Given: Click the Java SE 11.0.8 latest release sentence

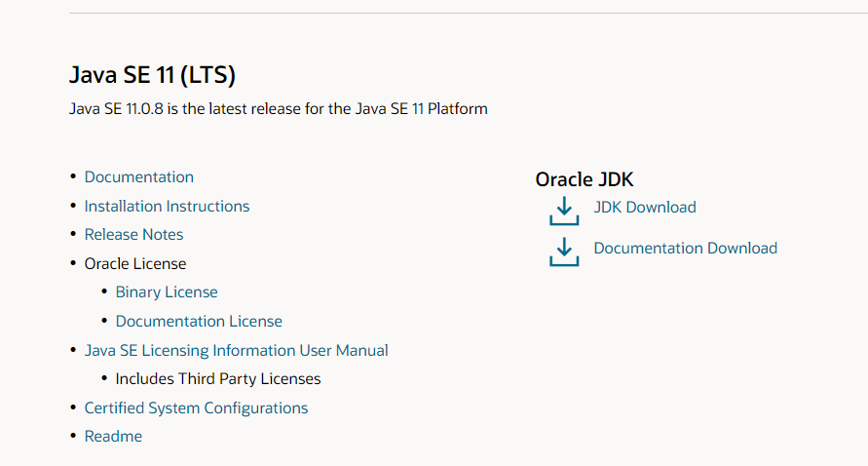Looking at the screenshot, I should [278, 108].
